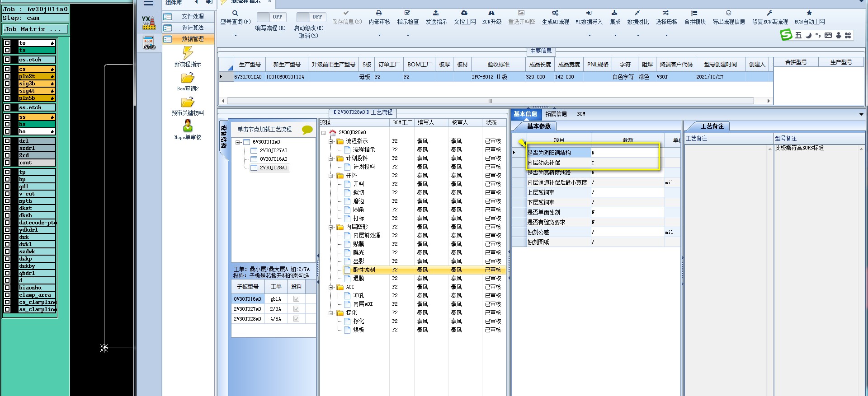
Task: Select the 基本信息 tab
Action: click(525, 114)
